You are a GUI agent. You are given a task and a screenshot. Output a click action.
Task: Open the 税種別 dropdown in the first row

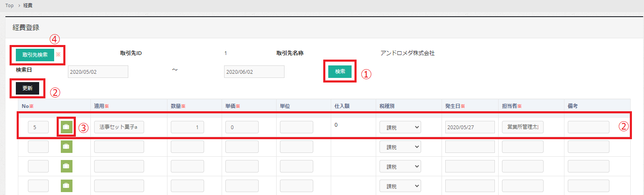pos(400,127)
